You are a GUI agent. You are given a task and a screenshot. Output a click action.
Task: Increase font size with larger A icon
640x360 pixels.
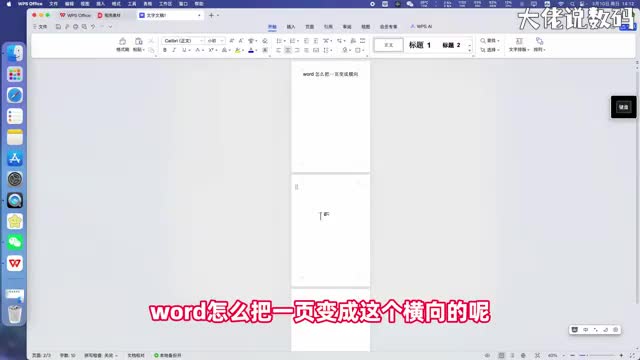tap(232, 41)
